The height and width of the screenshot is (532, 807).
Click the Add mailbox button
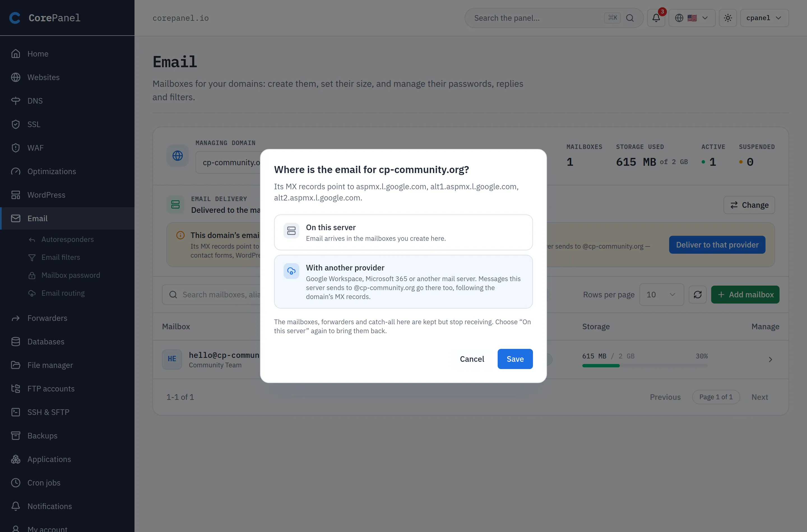[x=745, y=295]
